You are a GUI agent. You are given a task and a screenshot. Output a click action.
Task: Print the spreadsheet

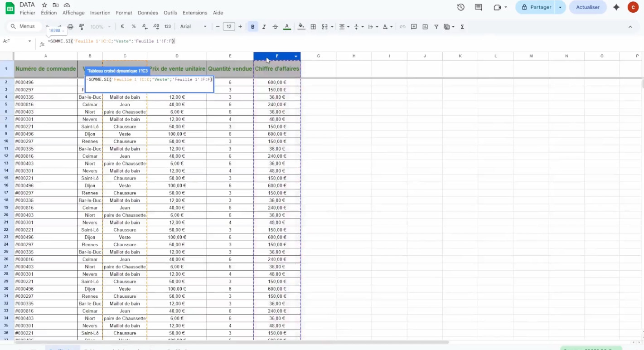coord(70,27)
